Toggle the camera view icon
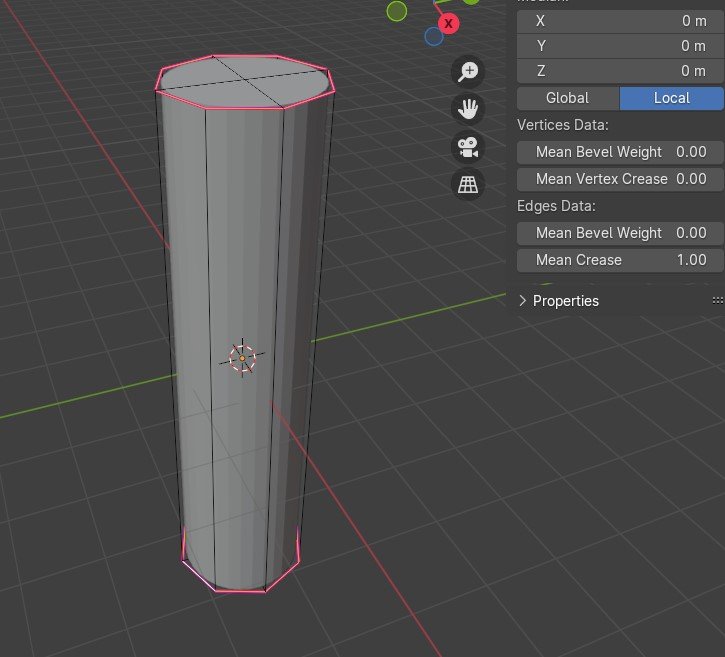 coord(468,146)
